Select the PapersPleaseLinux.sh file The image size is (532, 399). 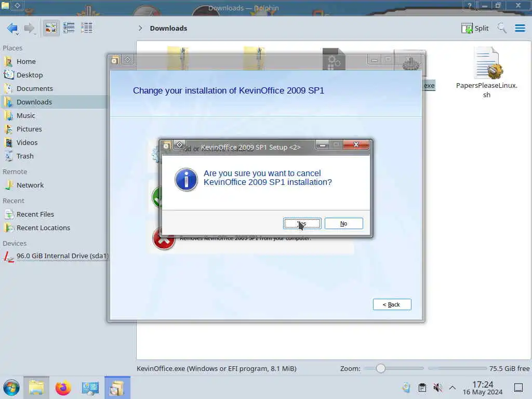click(x=486, y=73)
